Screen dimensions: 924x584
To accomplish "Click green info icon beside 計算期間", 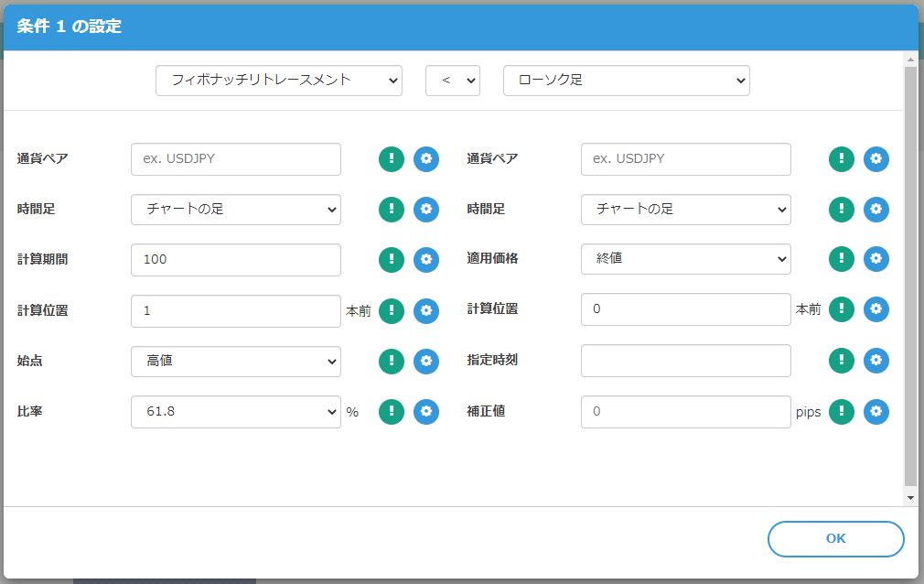I will coord(392,260).
